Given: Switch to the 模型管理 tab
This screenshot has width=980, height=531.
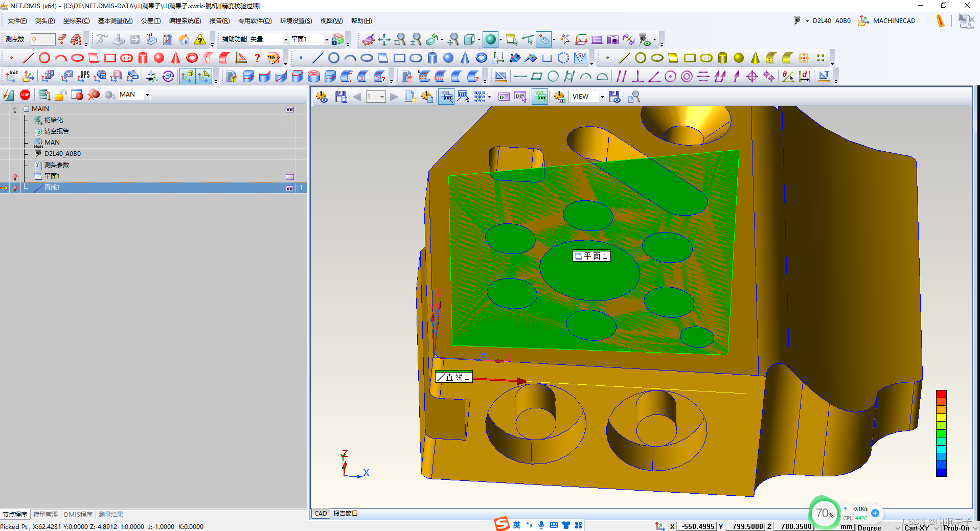Looking at the screenshot, I should 45,515.
